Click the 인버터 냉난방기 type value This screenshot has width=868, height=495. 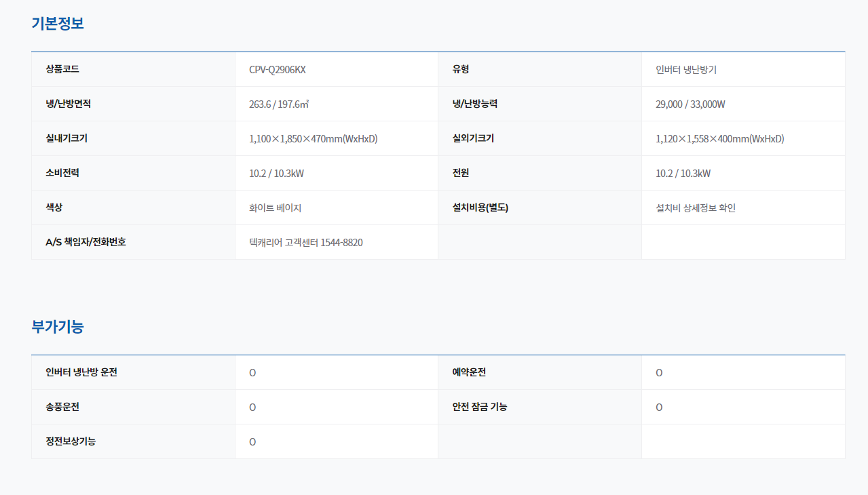[686, 70]
